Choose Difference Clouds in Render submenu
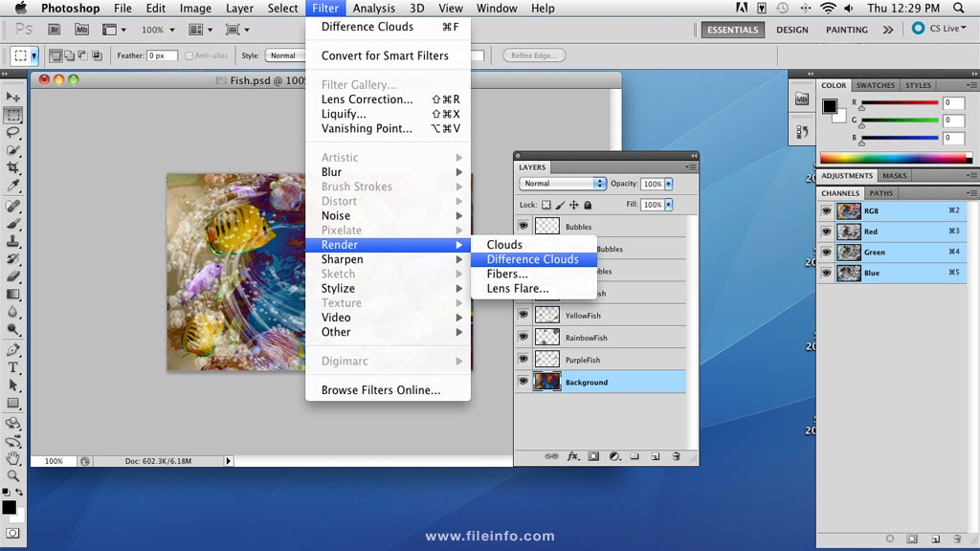980x551 pixels. click(x=533, y=259)
